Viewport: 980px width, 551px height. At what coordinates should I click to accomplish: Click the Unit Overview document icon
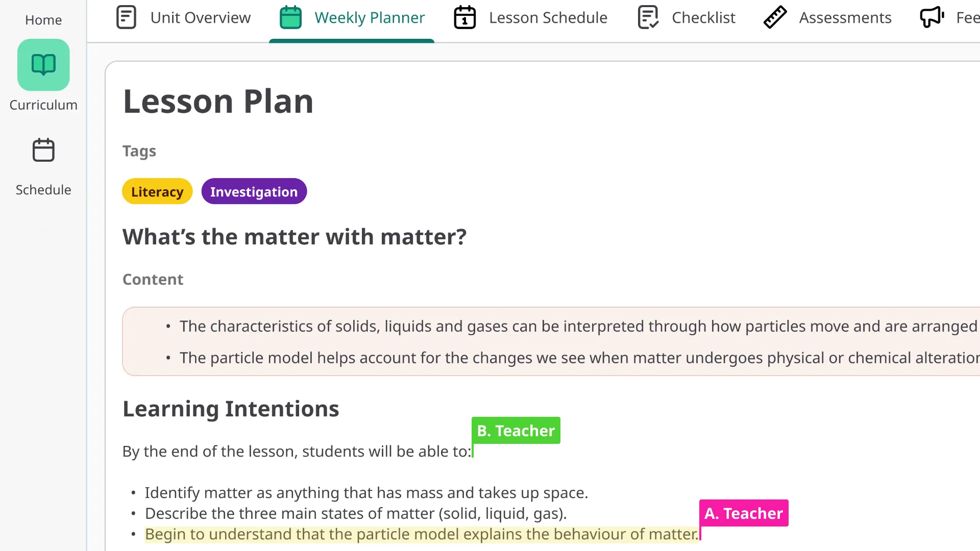tap(126, 17)
